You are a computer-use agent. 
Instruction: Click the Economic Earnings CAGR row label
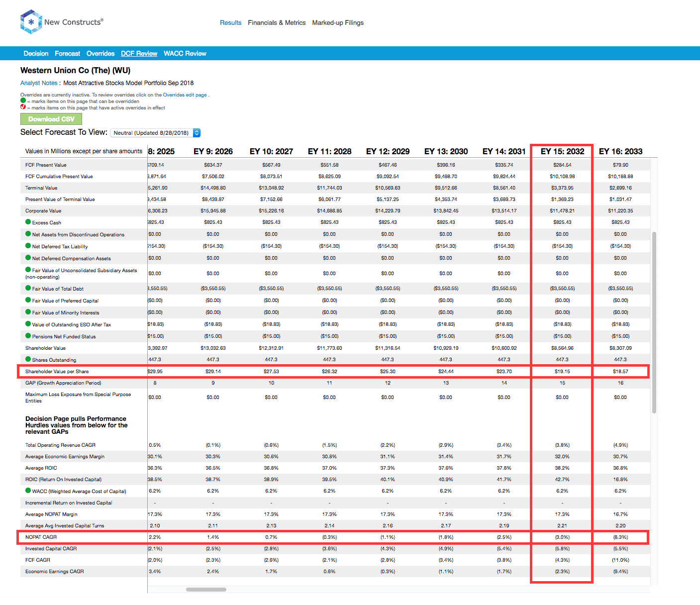pos(55,571)
